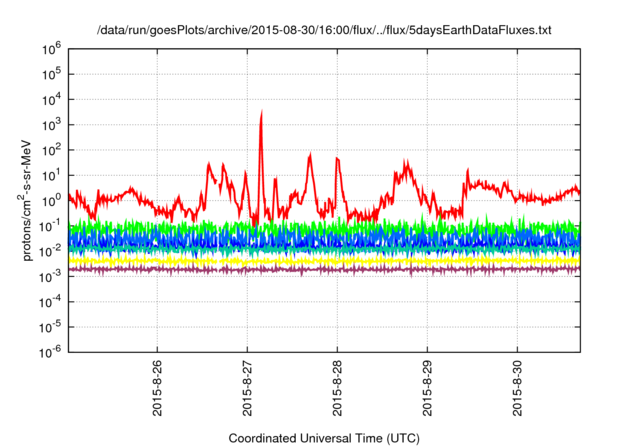Click the 10^1 y-axis tick label
The image size is (640, 448).
(x=51, y=176)
